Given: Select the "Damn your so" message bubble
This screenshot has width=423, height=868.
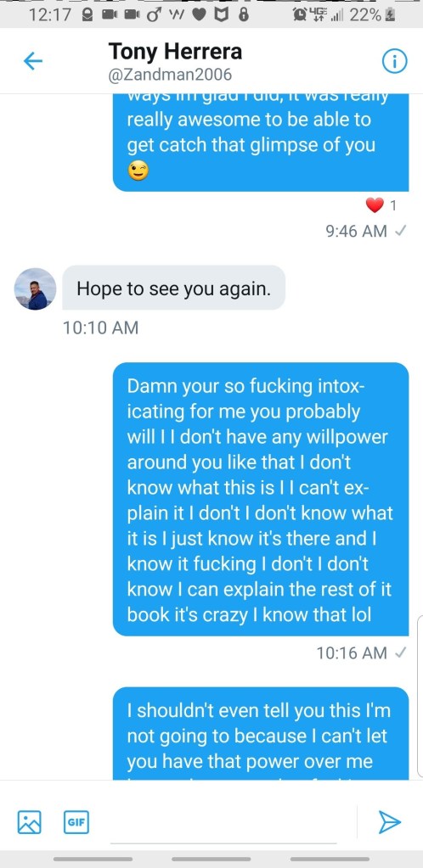Looking at the screenshot, I should [x=261, y=499].
